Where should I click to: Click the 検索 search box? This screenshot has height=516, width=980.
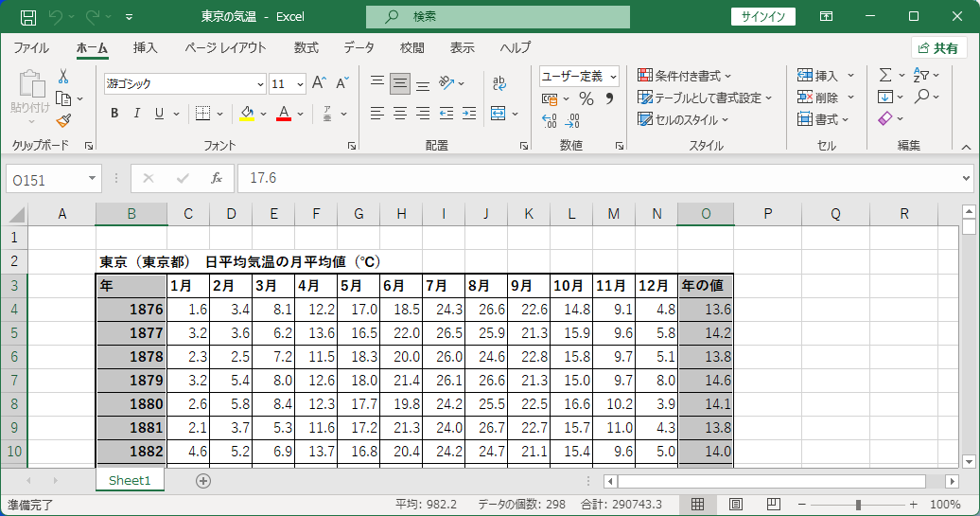[498, 17]
